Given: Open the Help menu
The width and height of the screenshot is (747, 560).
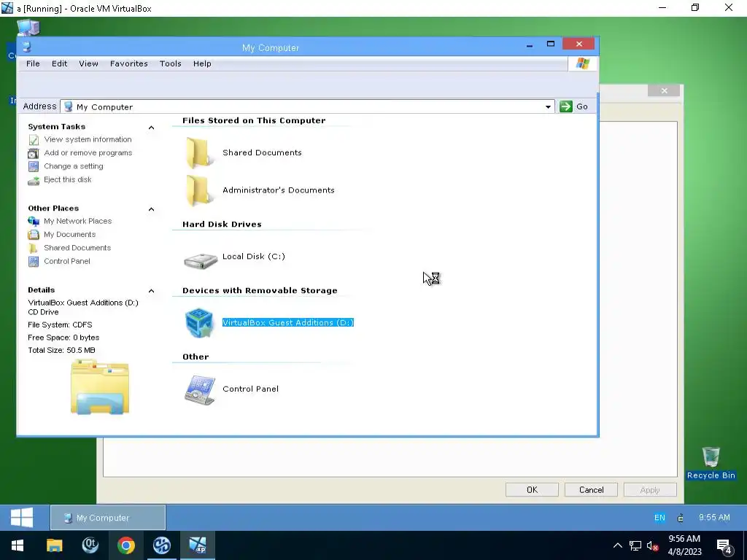Looking at the screenshot, I should coord(202,63).
